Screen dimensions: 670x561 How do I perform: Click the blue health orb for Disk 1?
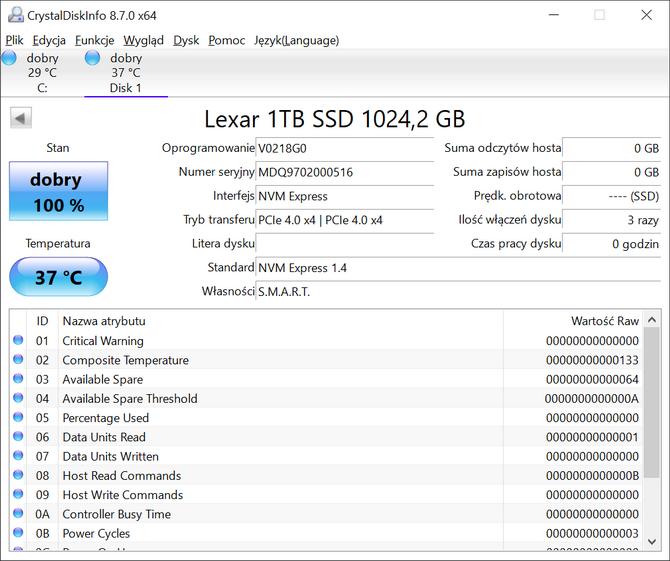point(92,58)
